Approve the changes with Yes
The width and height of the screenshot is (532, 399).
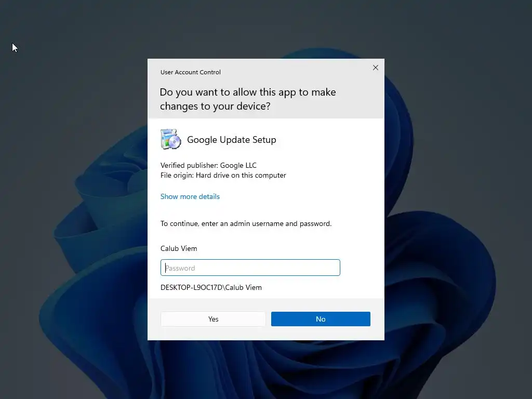213,319
